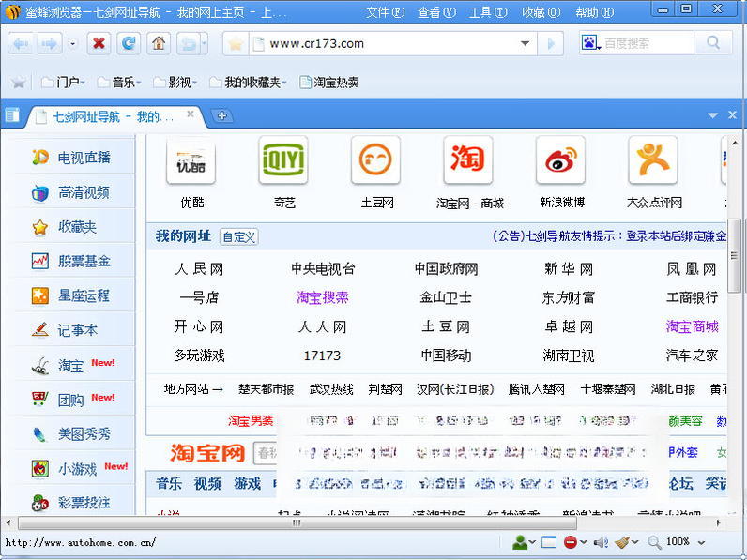Image resolution: width=747 pixels, height=560 pixels.
Task: Open the 武汉热线 link
Action: (331, 389)
